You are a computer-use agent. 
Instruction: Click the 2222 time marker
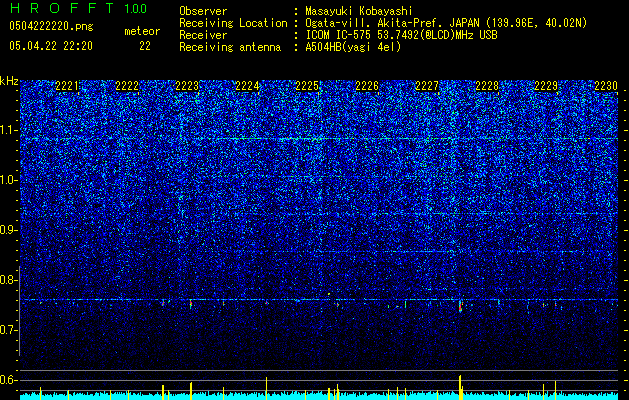(x=127, y=86)
